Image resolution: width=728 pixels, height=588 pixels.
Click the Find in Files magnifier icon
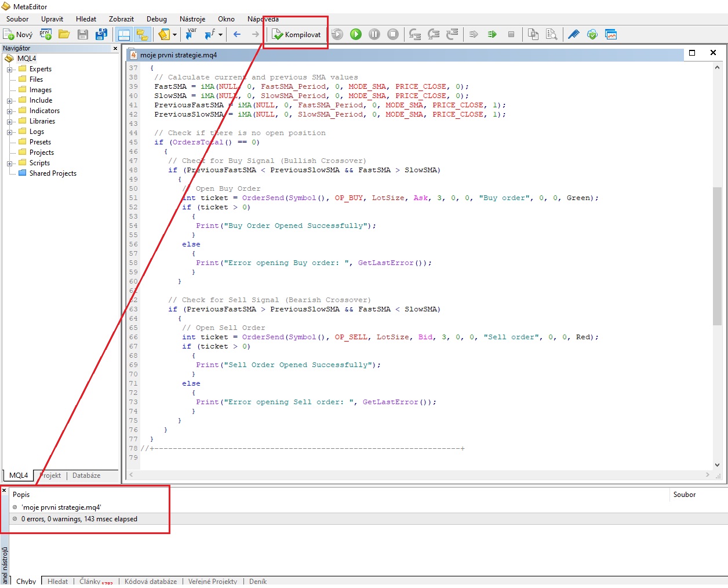coord(551,35)
